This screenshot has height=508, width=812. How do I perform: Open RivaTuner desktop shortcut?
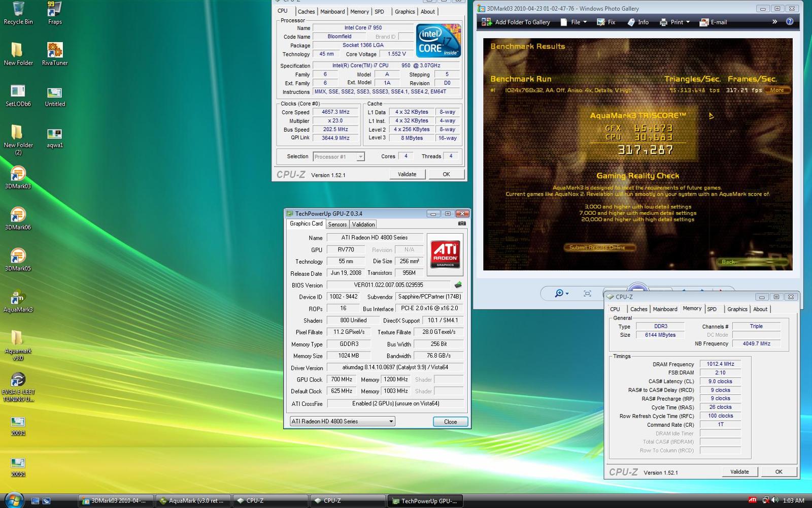coord(55,54)
